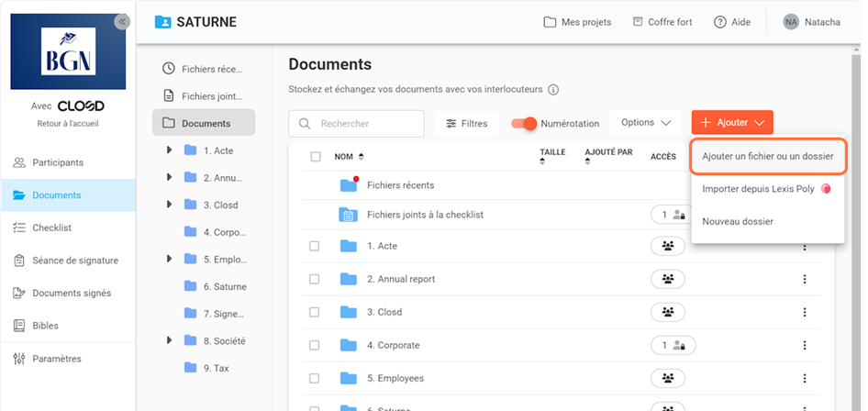Tick the checkbox for 3. Closd

click(315, 312)
